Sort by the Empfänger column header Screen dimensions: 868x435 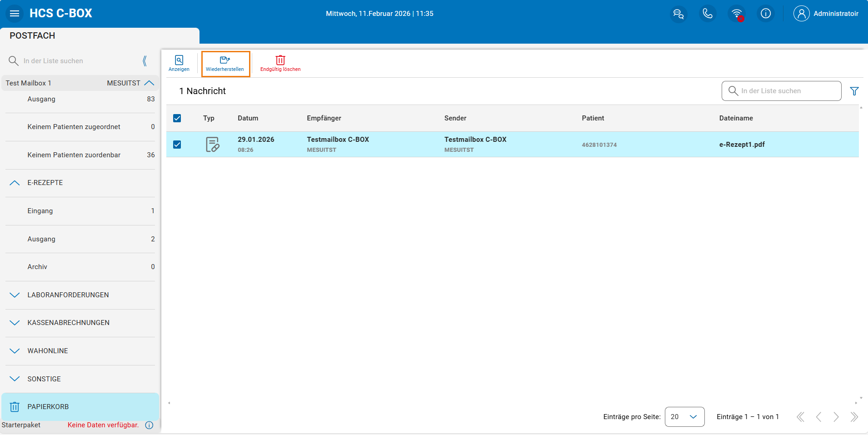click(324, 118)
